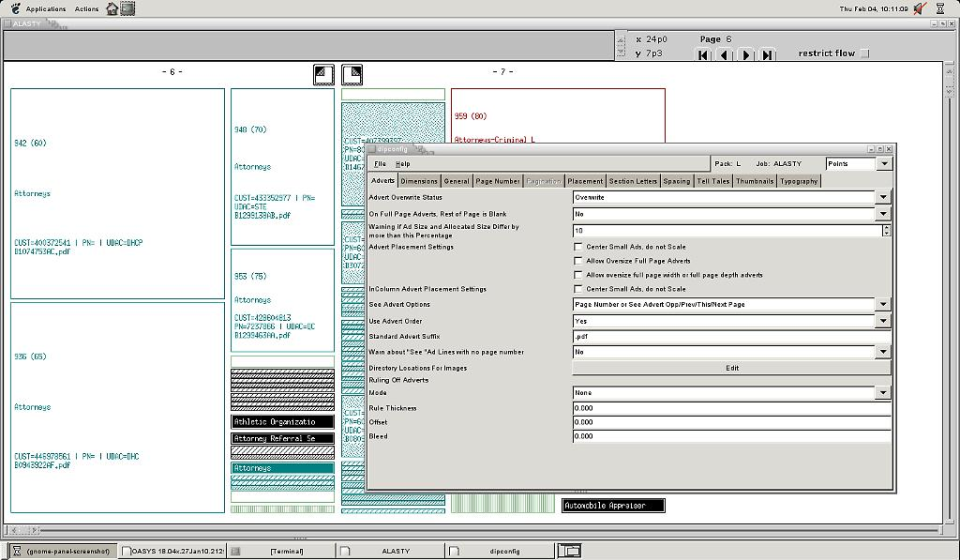
Task: Open the See Advert Options dropdown
Action: [882, 305]
